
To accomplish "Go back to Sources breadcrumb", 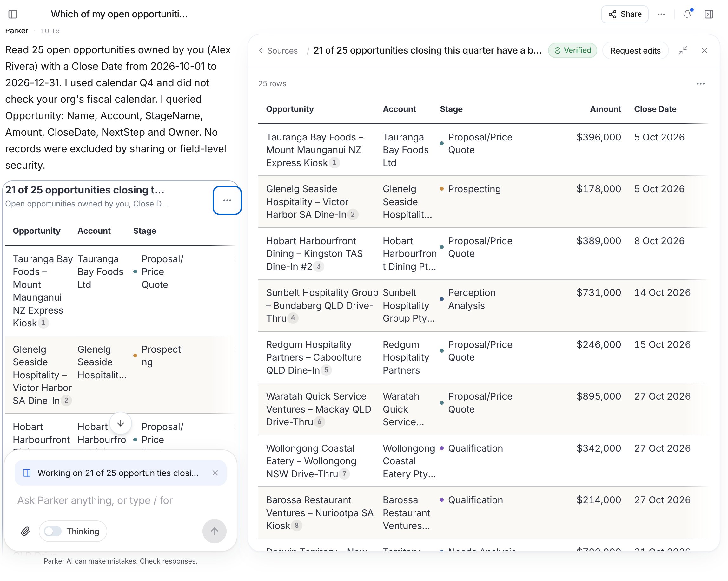I will click(x=278, y=51).
